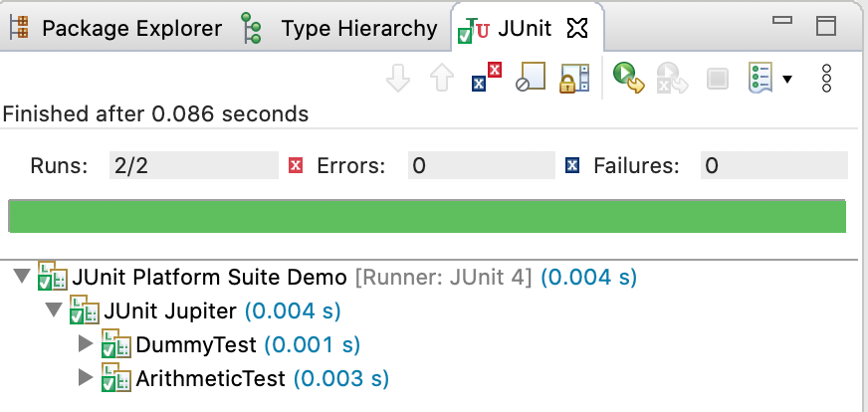
Task: Click the Next Failed Test arrow
Action: pos(398,78)
